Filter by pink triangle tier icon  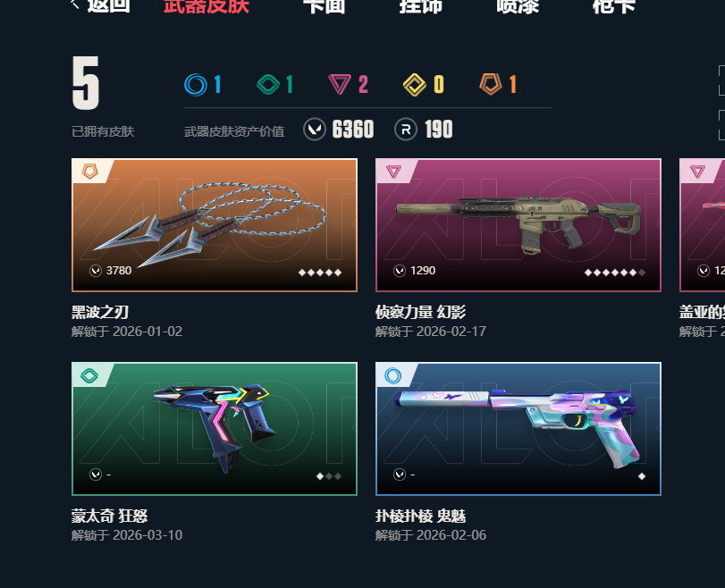click(340, 85)
